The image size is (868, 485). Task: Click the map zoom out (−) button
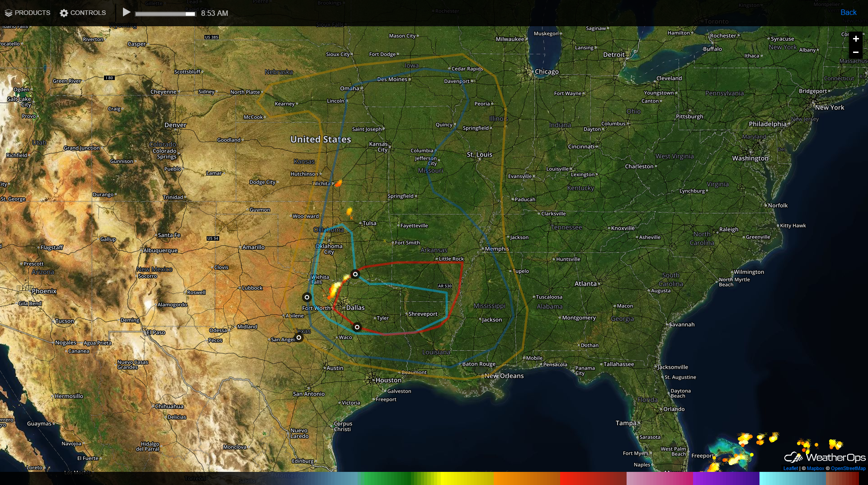pos(856,52)
